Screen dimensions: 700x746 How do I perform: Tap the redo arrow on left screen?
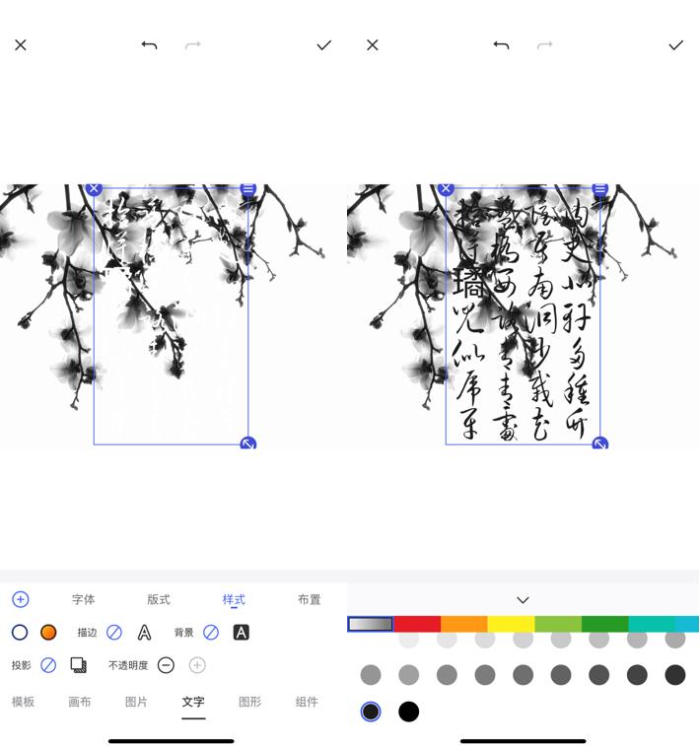click(x=192, y=45)
